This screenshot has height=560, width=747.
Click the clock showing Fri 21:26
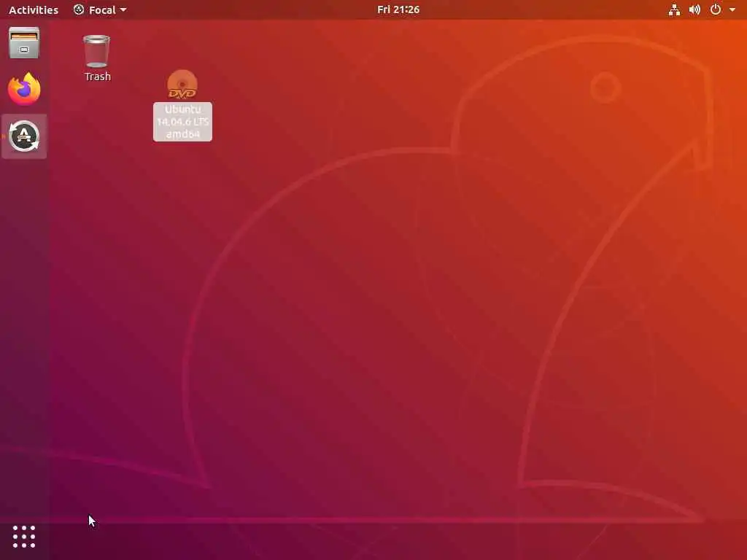398,9
